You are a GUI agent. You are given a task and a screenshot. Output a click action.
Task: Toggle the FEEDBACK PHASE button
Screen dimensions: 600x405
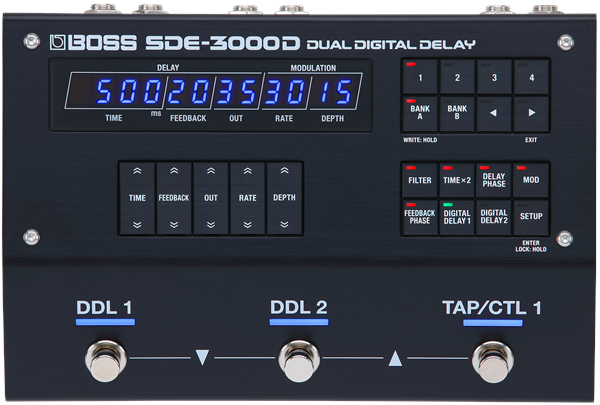(x=420, y=217)
